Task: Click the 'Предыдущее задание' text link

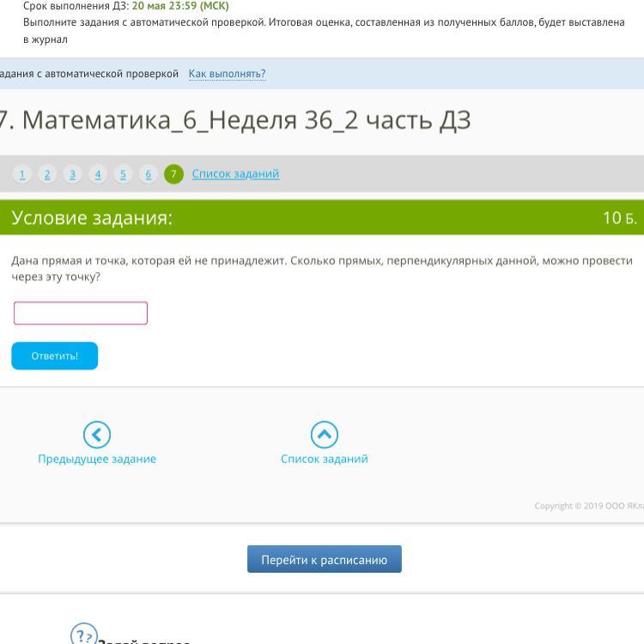Action: click(97, 459)
